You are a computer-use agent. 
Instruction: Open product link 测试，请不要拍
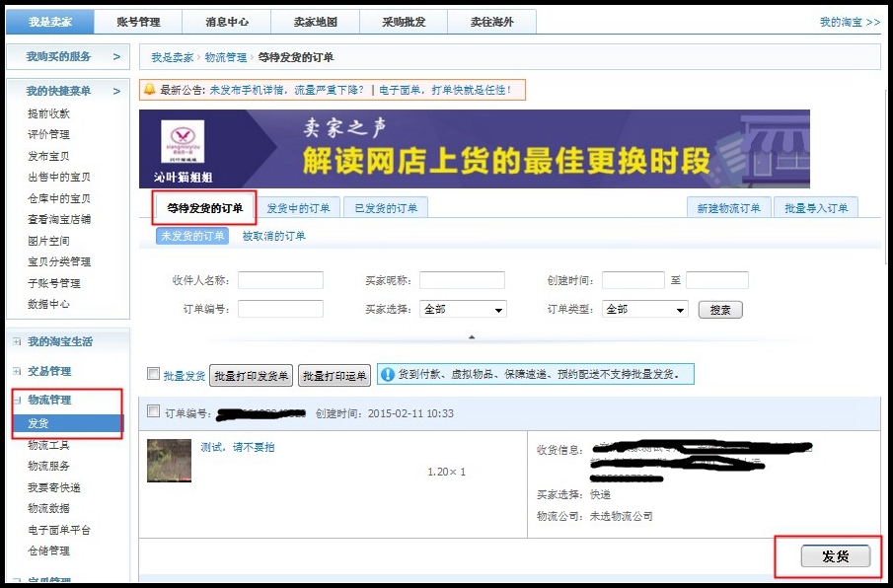[x=238, y=447]
